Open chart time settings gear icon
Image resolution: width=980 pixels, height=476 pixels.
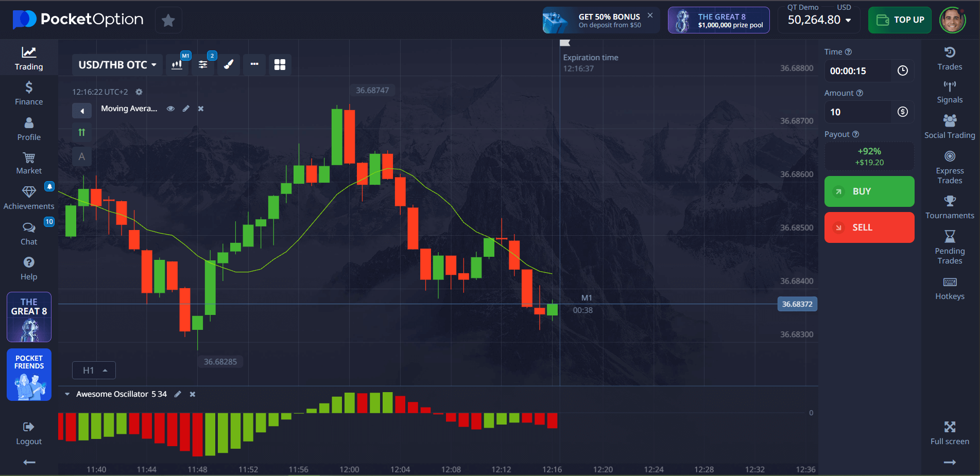139,92
